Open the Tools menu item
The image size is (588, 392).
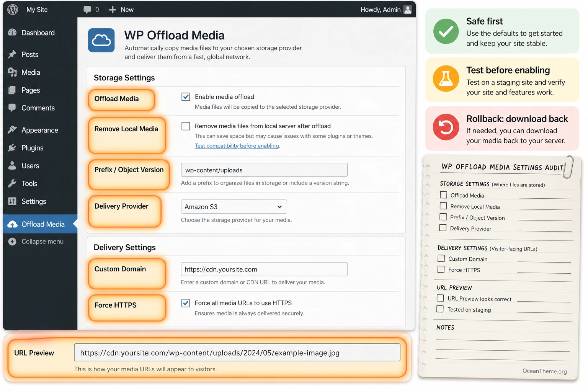(x=40, y=183)
